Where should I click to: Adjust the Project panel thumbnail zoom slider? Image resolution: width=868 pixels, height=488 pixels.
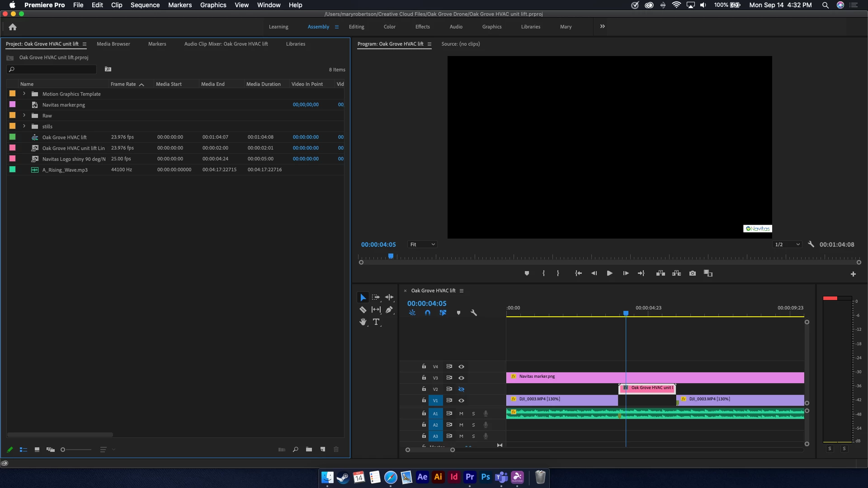[63, 450]
